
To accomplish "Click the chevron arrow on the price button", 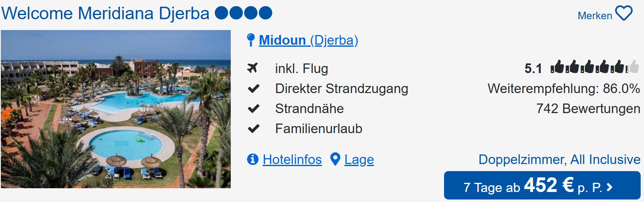I will (610, 187).
